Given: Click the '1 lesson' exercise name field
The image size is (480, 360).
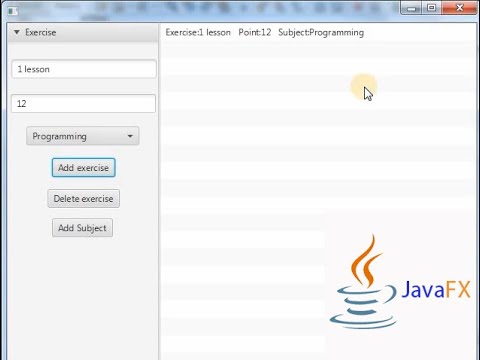Looking at the screenshot, I should 84,69.
